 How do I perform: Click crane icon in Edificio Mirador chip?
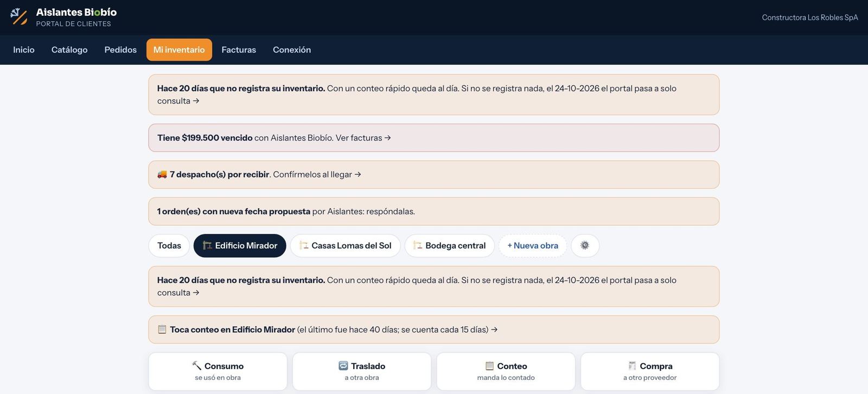(207, 245)
